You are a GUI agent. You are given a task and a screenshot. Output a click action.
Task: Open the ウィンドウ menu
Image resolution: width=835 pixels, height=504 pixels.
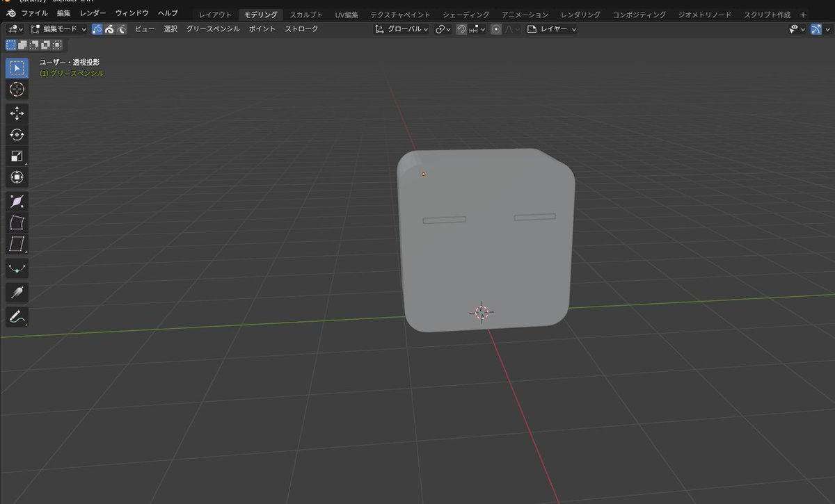point(132,13)
